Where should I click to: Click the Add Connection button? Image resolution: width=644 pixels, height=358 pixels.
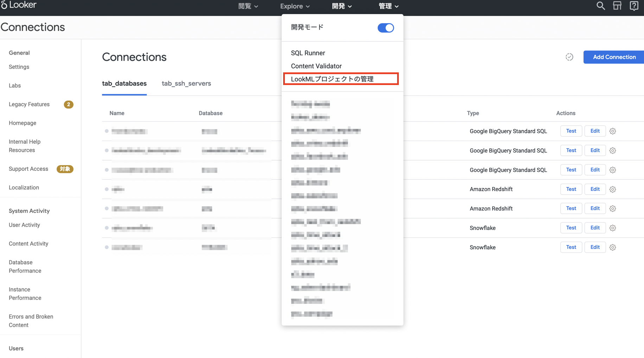coord(614,57)
